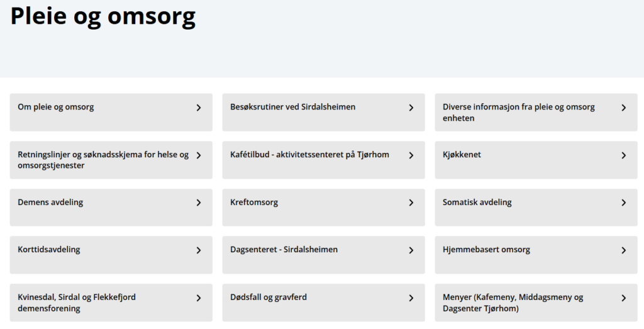Click the chevron next to Kjøkkenet
Viewport: 644px width, 329px height.
click(x=624, y=155)
